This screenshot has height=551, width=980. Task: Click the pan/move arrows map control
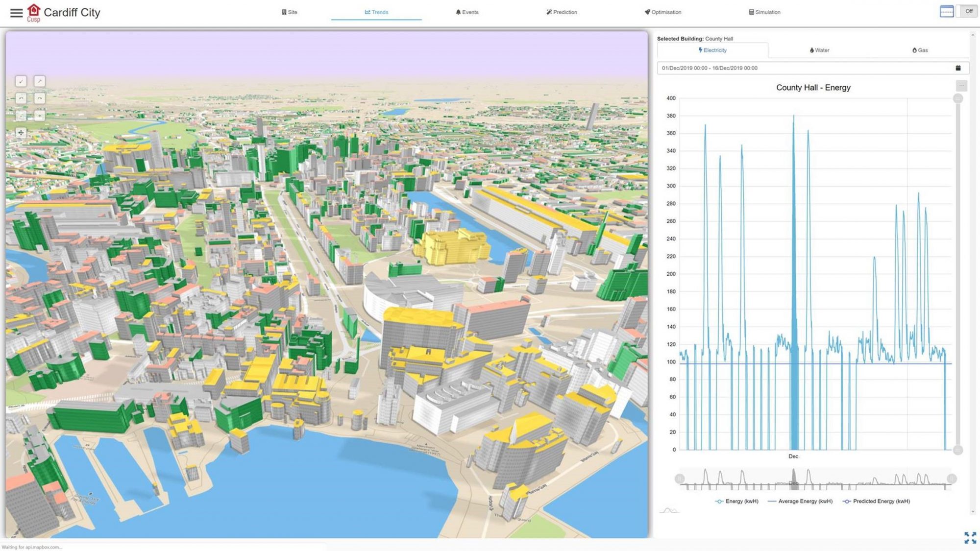tap(21, 133)
